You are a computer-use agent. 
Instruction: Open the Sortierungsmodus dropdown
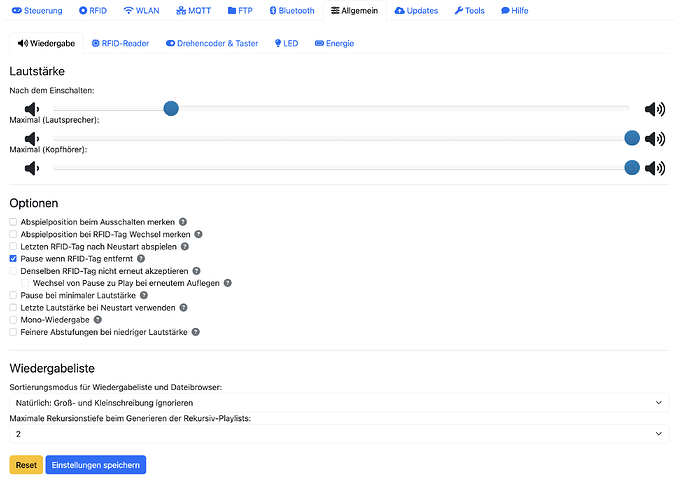(x=339, y=403)
